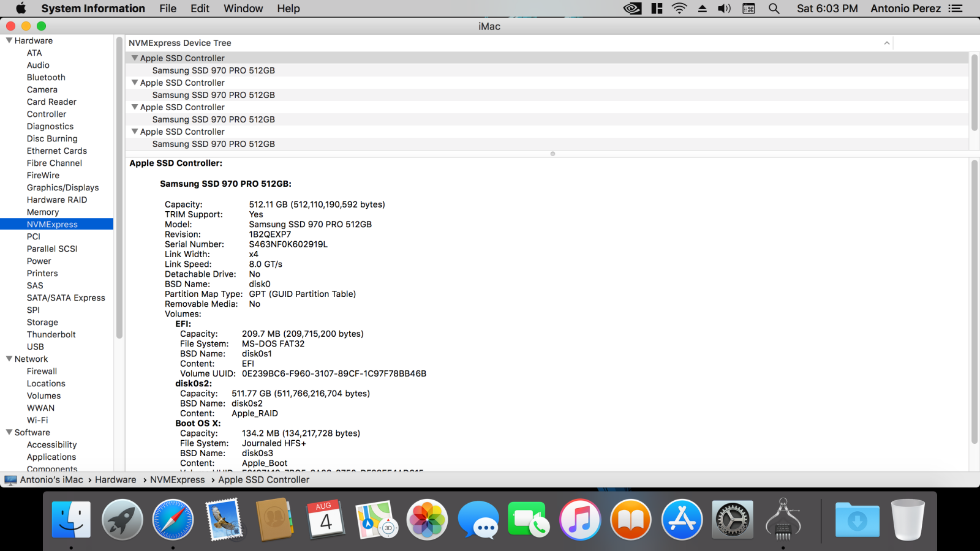Open the Window menu
Image resolution: width=980 pixels, height=551 pixels.
[243, 9]
